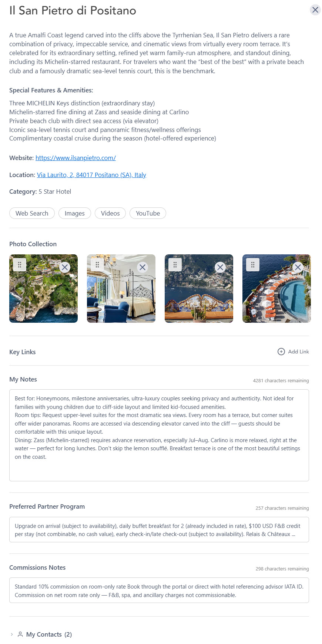Viewport: 322px width, 644px height.
Task: Remove the aerial cliff photo from collection
Action: tap(65, 267)
